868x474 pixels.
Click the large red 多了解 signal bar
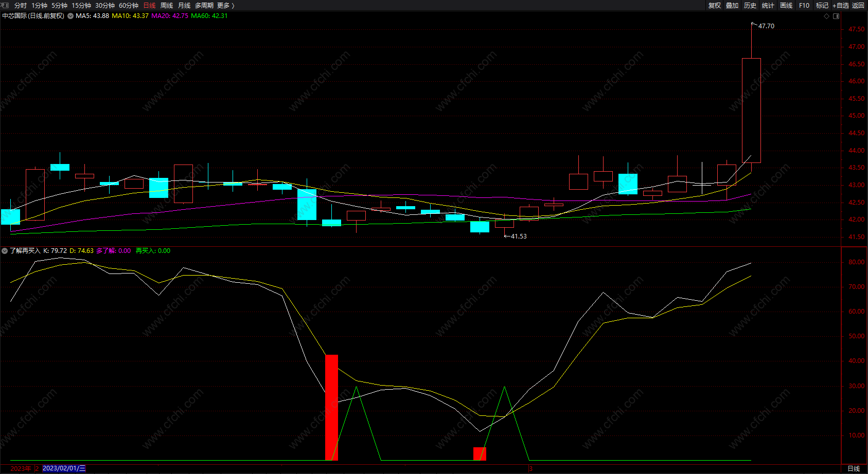[332, 408]
